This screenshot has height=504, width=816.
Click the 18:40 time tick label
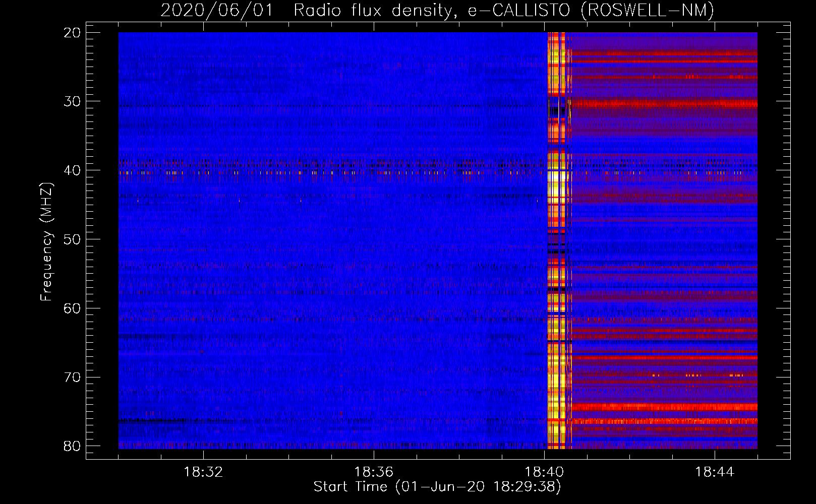[544, 472]
